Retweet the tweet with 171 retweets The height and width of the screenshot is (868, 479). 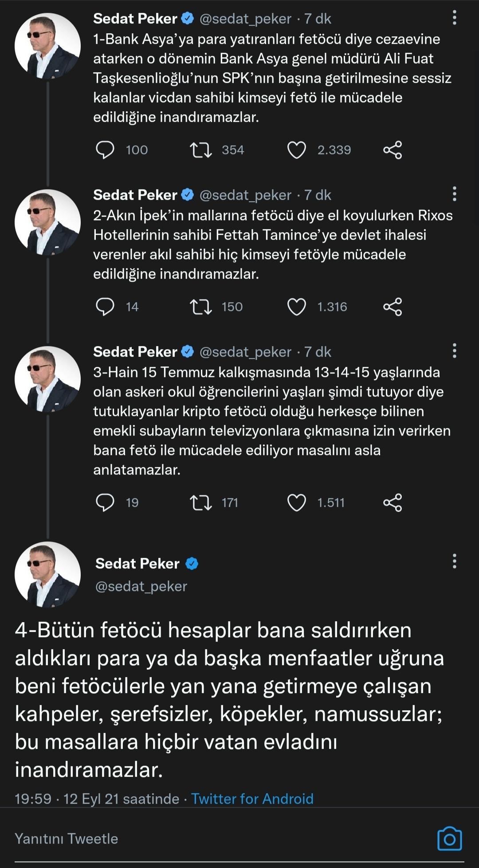(x=201, y=502)
